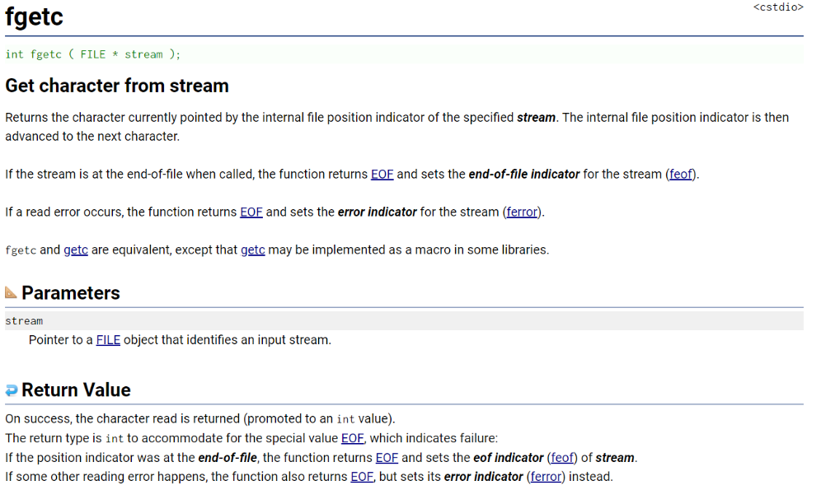821x504 pixels.
Task: Click the Return Value section heading
Action: coord(76,390)
